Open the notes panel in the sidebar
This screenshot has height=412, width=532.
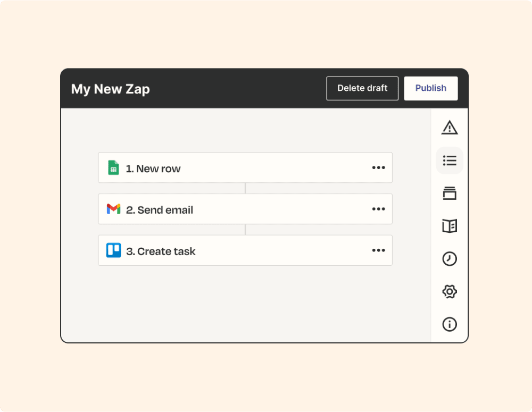(450, 226)
